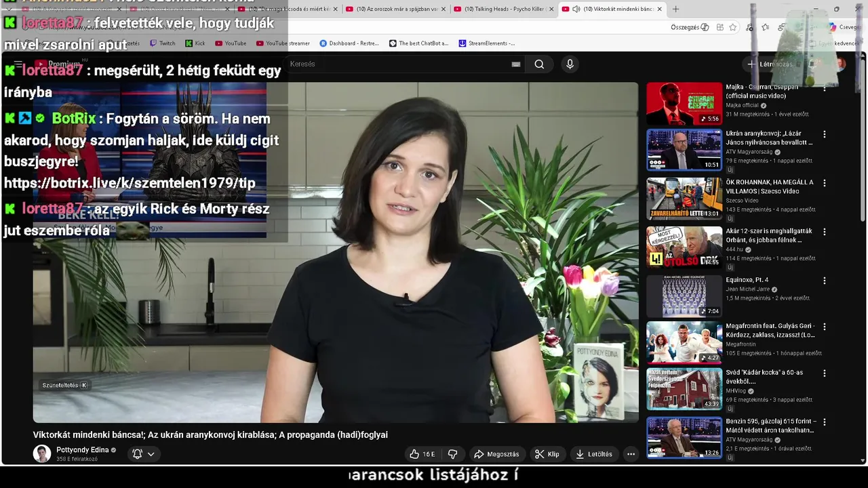
Task: Open the favorites list icon in toolbar
Action: click(x=766, y=27)
